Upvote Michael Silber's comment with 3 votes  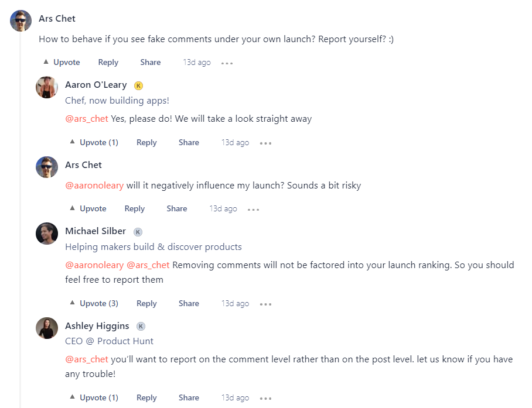94,303
